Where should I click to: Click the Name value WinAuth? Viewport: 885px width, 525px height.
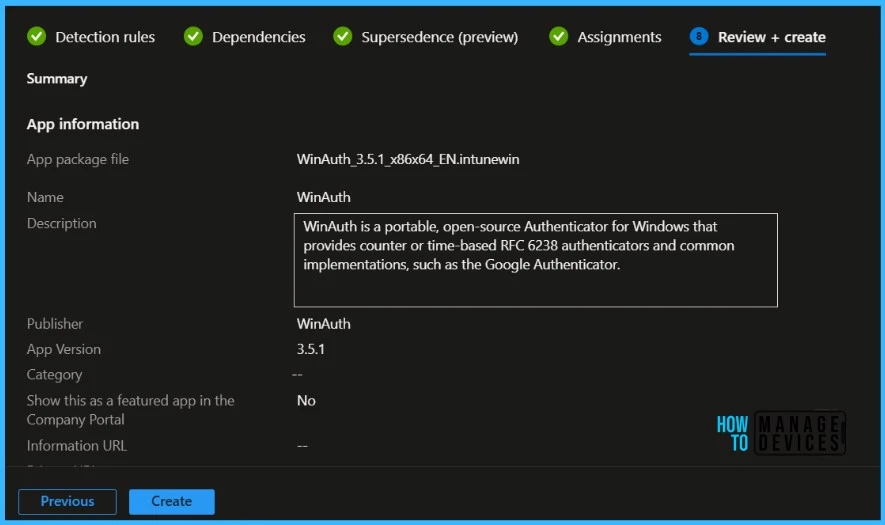point(323,197)
